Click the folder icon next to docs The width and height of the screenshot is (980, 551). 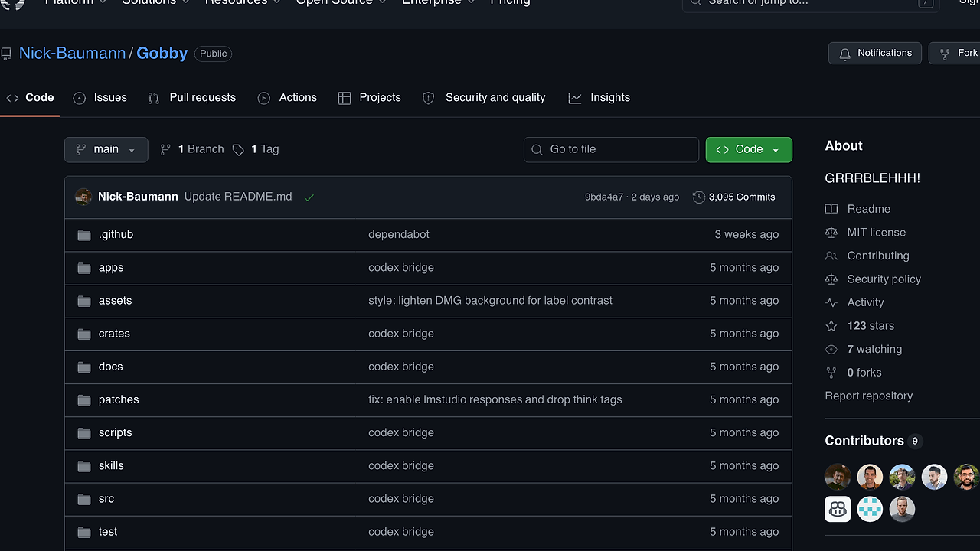click(x=84, y=367)
